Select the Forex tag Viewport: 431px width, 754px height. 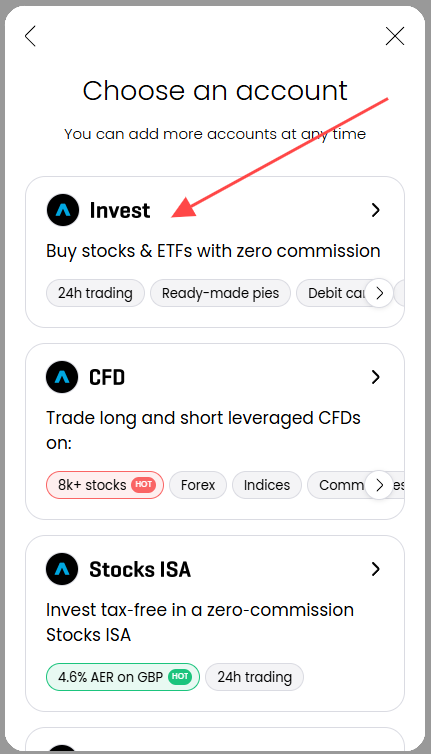click(x=198, y=485)
